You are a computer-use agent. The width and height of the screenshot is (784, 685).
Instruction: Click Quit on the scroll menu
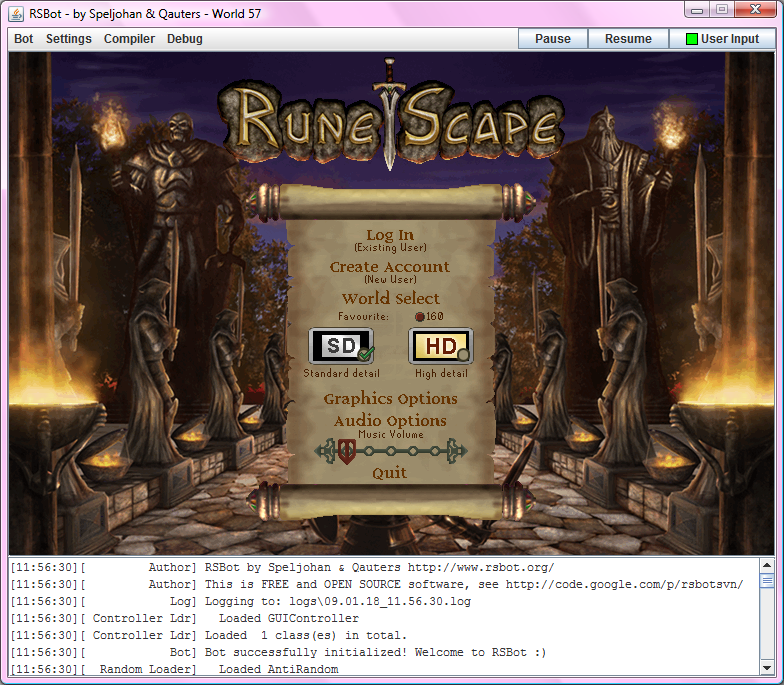pos(390,473)
